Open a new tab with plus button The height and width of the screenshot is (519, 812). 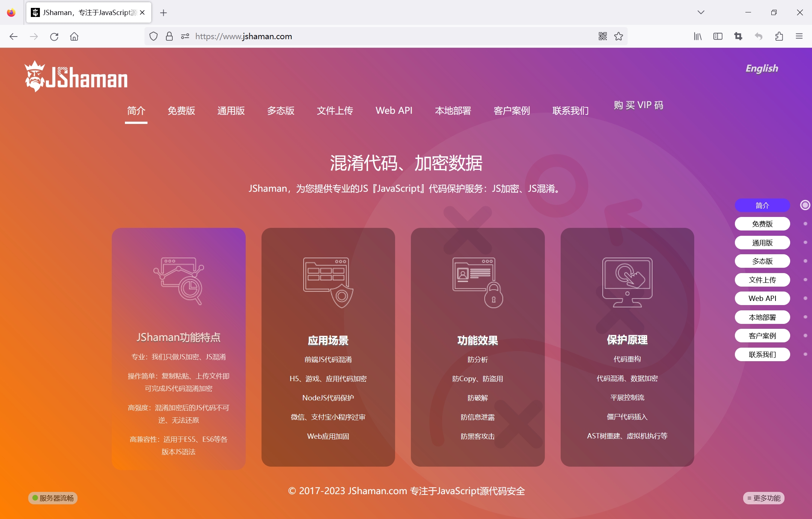[x=163, y=13]
